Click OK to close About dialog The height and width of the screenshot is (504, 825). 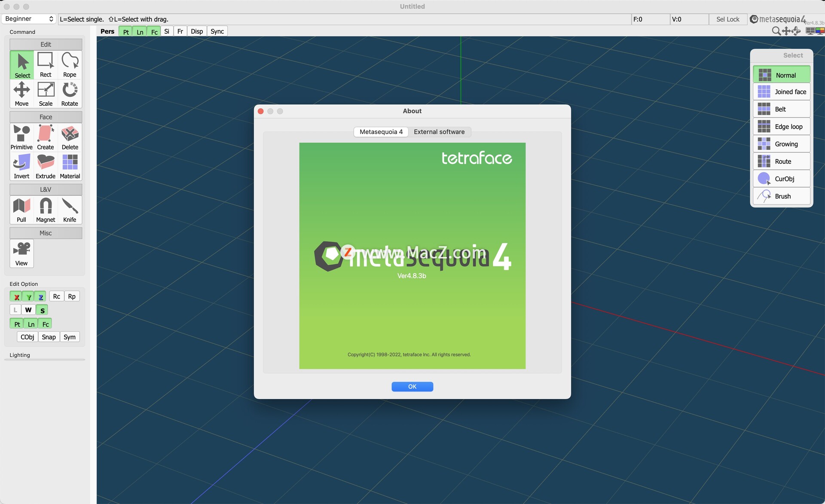point(412,386)
